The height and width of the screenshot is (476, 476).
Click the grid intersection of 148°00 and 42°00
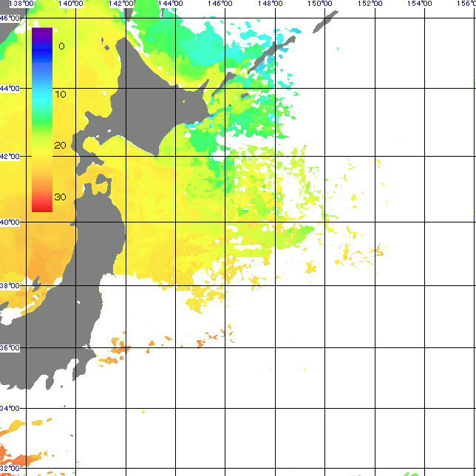point(276,157)
